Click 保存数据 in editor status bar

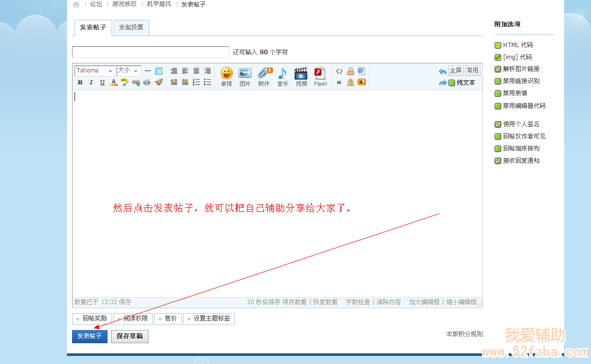[x=294, y=302]
